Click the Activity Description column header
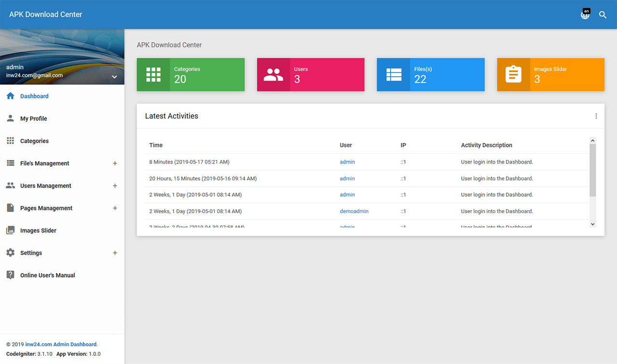617x364 pixels. (x=486, y=145)
